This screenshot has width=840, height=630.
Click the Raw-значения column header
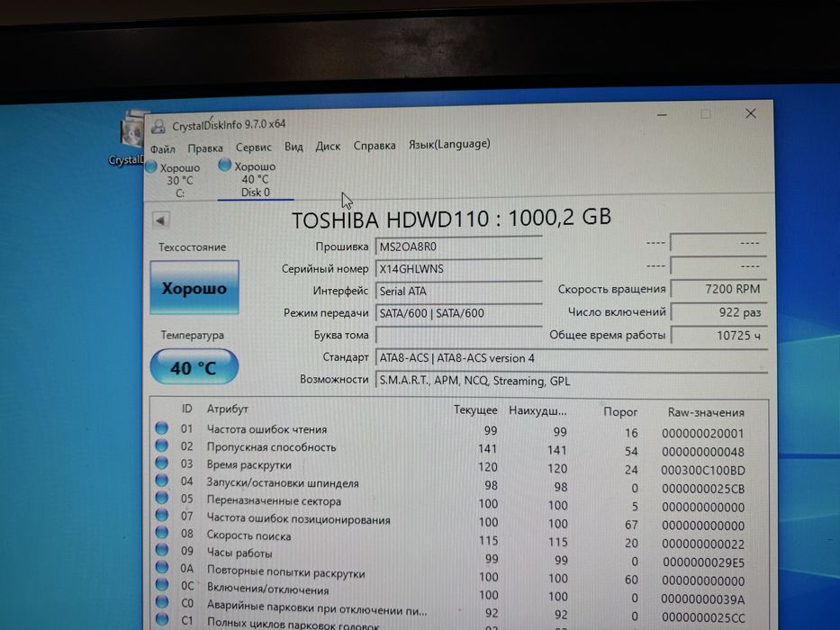pos(706,412)
